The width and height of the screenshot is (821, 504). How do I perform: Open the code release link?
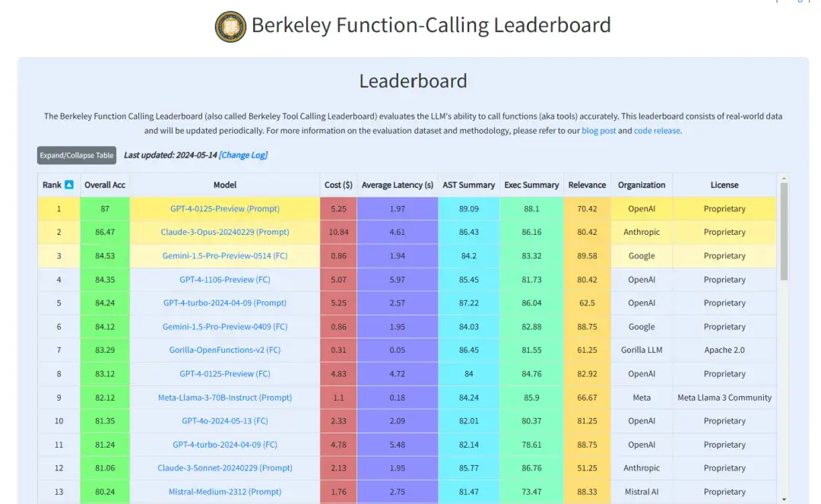(x=657, y=131)
